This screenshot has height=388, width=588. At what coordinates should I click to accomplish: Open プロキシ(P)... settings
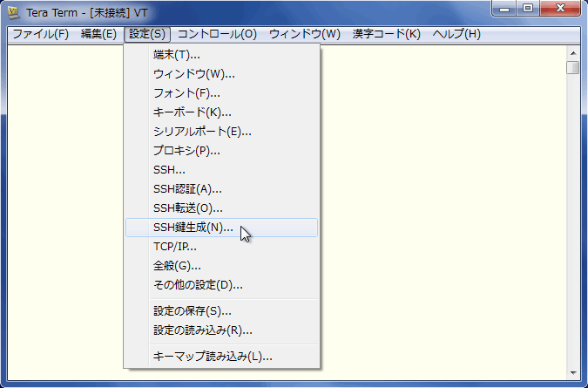[x=221, y=151]
